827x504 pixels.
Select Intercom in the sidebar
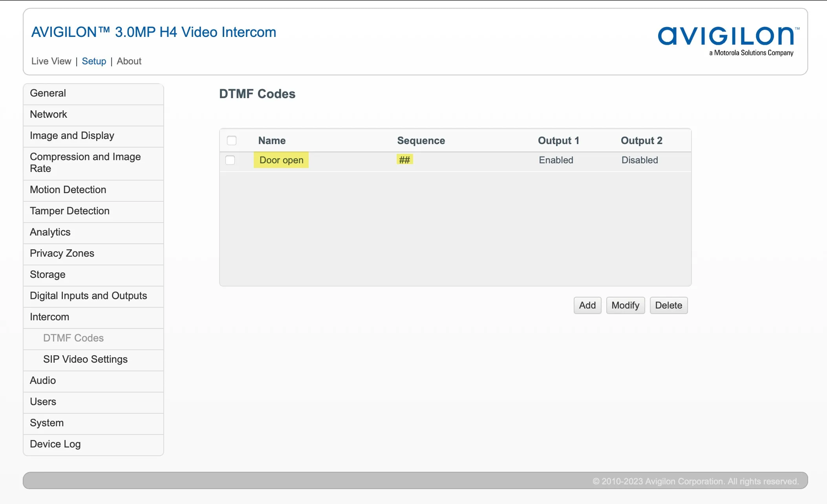(93, 317)
